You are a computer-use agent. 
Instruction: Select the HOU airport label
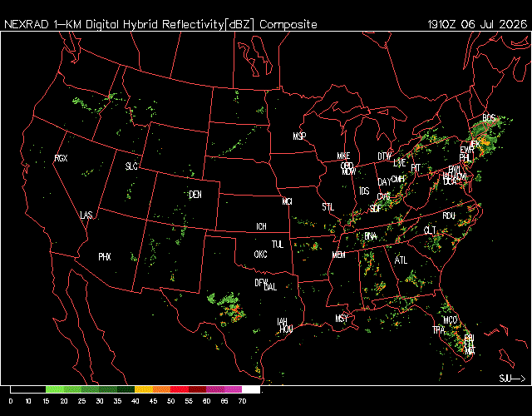pos(286,329)
